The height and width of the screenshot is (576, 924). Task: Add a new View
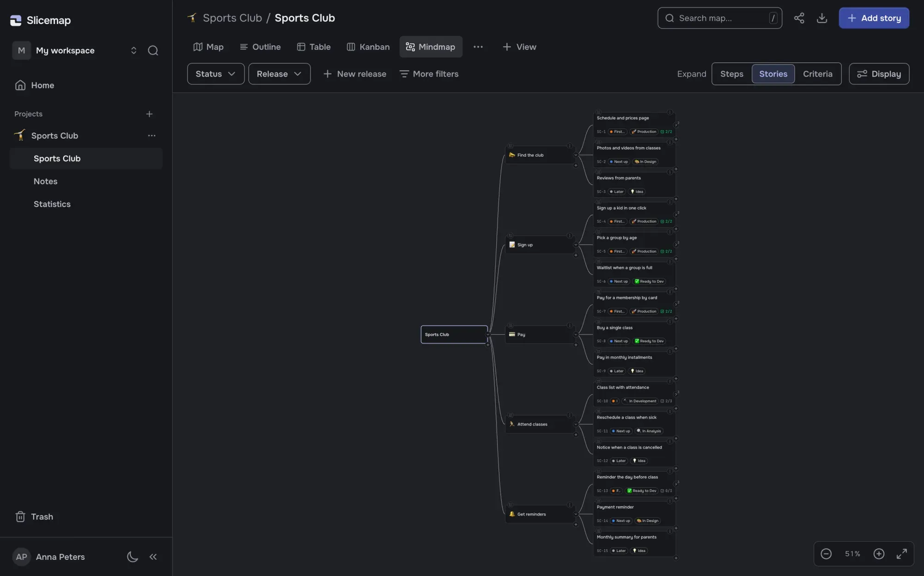click(519, 47)
